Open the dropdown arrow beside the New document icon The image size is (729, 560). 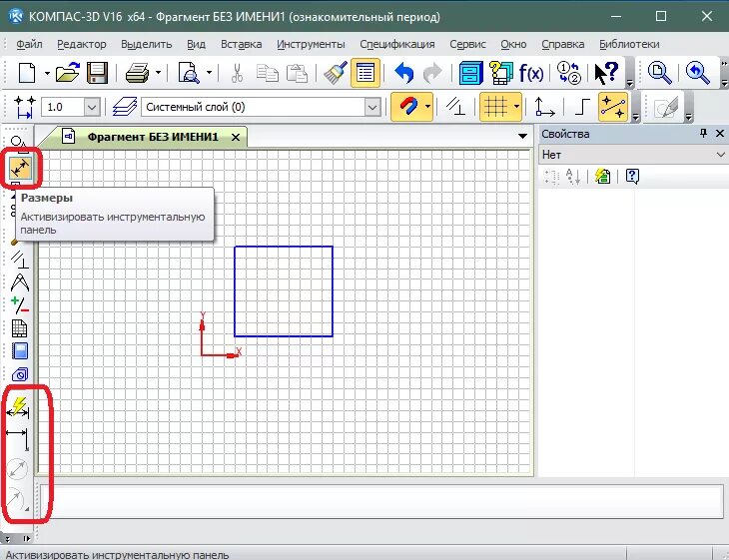tap(47, 73)
